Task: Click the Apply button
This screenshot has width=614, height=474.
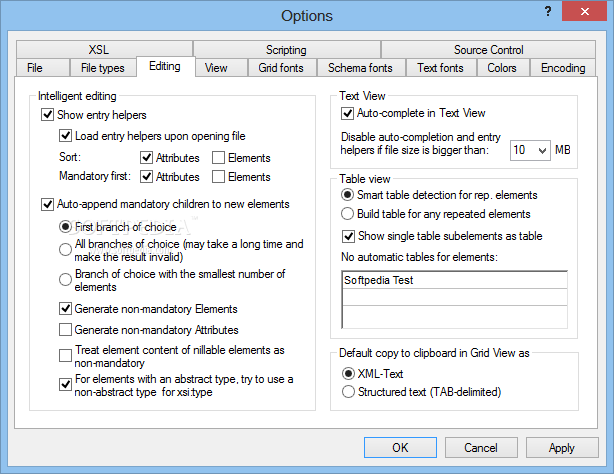Action: 562,447
